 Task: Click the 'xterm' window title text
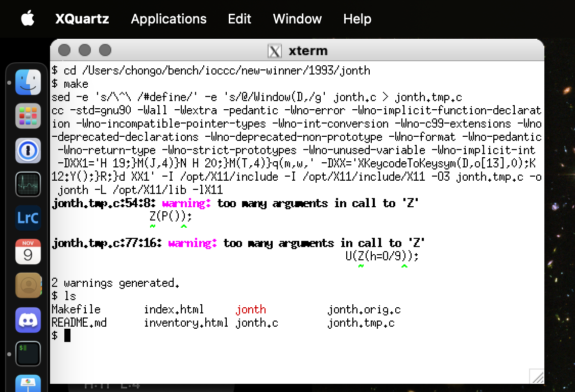pyautogui.click(x=308, y=51)
